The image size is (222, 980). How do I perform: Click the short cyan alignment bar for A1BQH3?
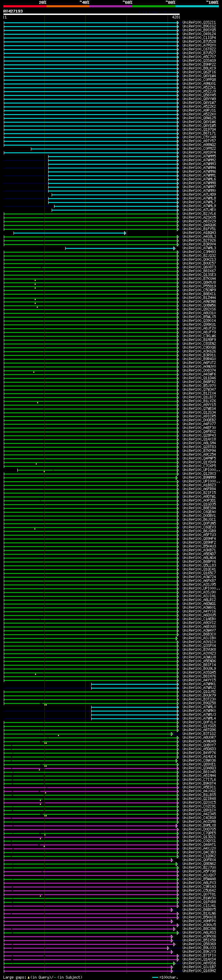point(69,233)
